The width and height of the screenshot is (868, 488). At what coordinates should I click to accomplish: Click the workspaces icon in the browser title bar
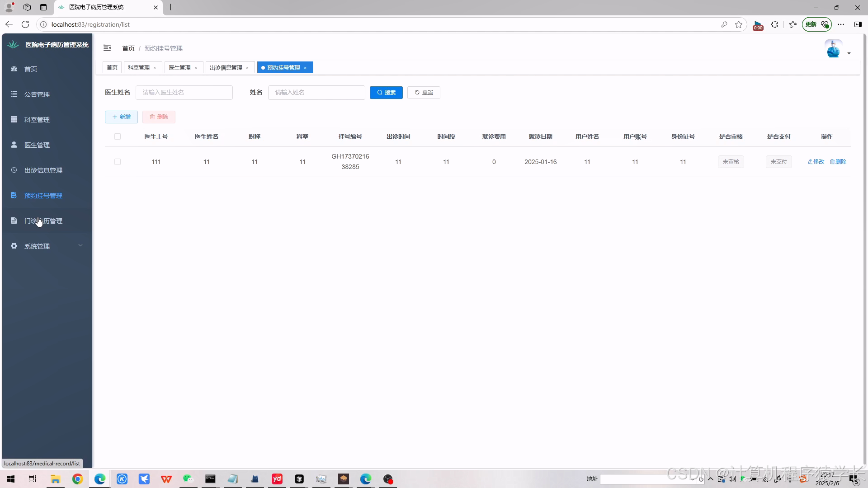point(27,7)
